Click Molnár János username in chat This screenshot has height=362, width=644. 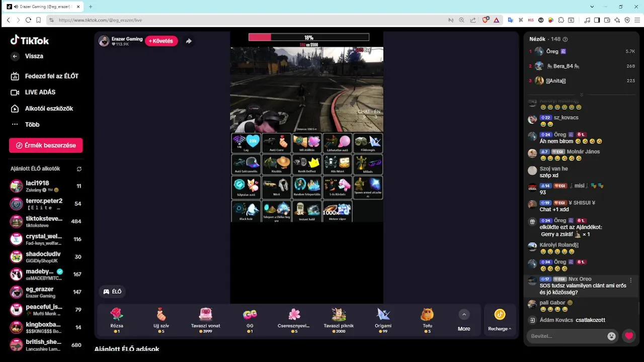tap(583, 152)
